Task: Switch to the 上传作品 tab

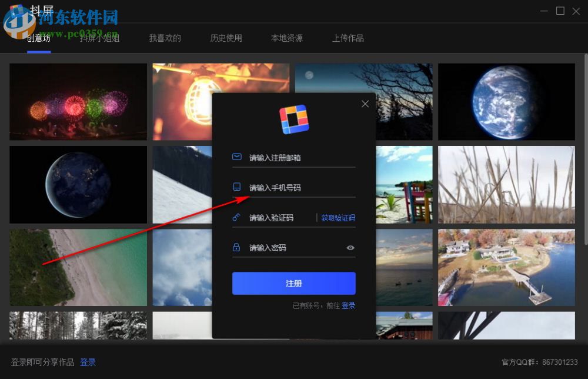Action: (x=348, y=38)
